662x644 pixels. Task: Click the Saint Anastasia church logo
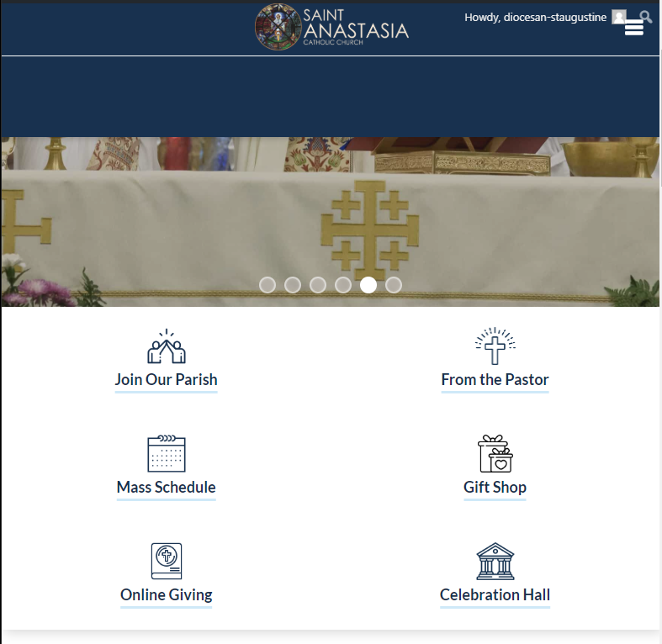tap(332, 27)
